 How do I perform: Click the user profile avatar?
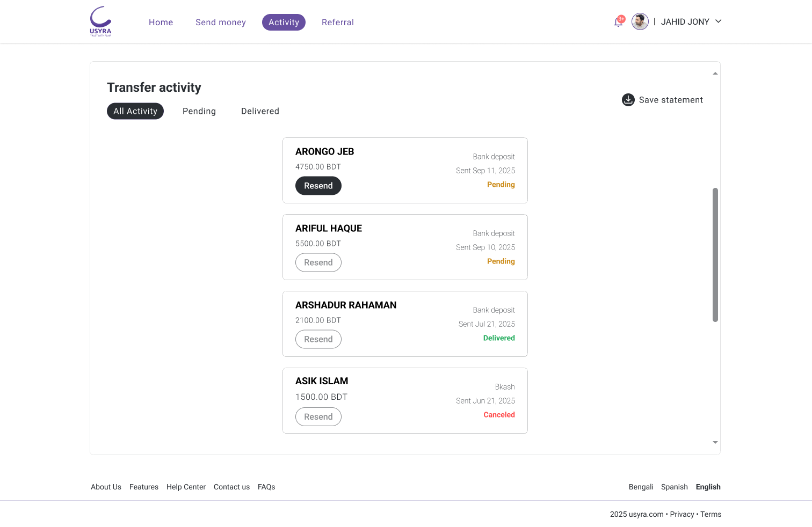click(x=640, y=21)
